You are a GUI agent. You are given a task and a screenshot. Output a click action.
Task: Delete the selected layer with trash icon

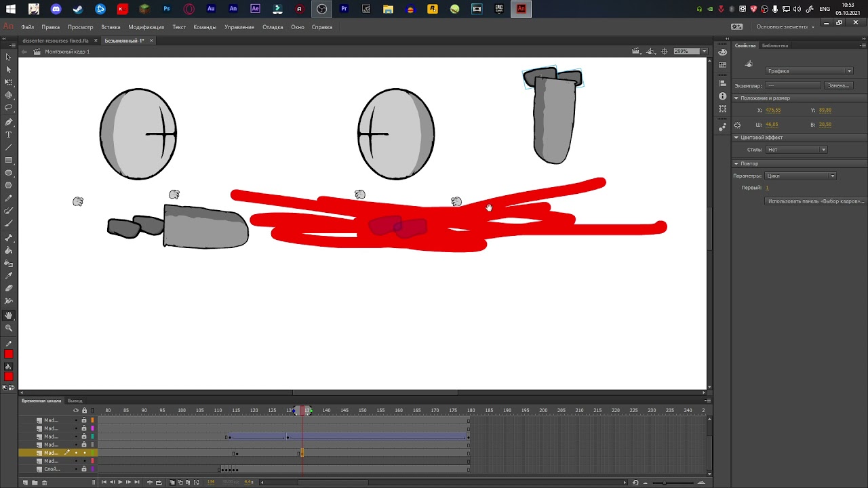(x=45, y=483)
